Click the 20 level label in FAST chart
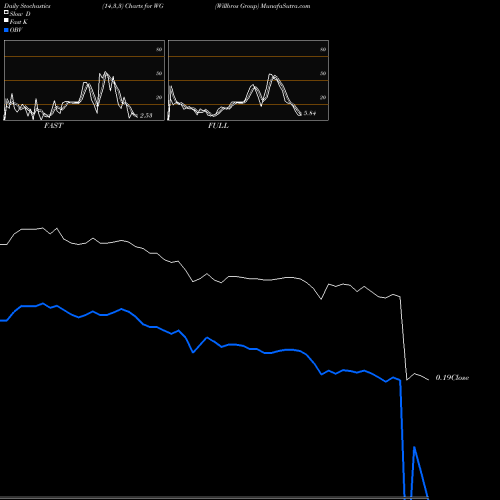This screenshot has width=500, height=500. (x=159, y=97)
